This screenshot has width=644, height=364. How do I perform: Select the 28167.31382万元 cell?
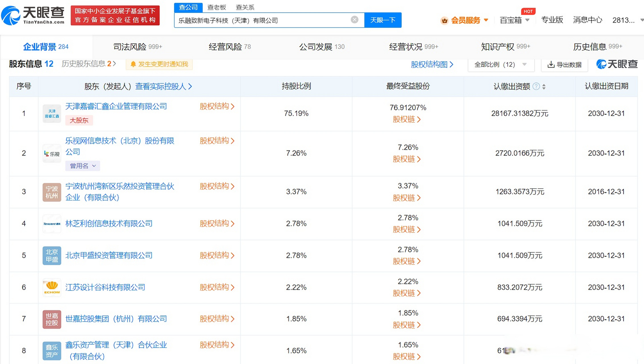[520, 113]
